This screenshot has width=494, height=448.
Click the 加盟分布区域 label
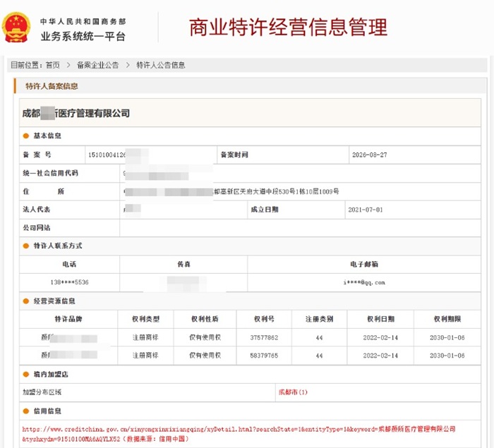click(x=42, y=392)
